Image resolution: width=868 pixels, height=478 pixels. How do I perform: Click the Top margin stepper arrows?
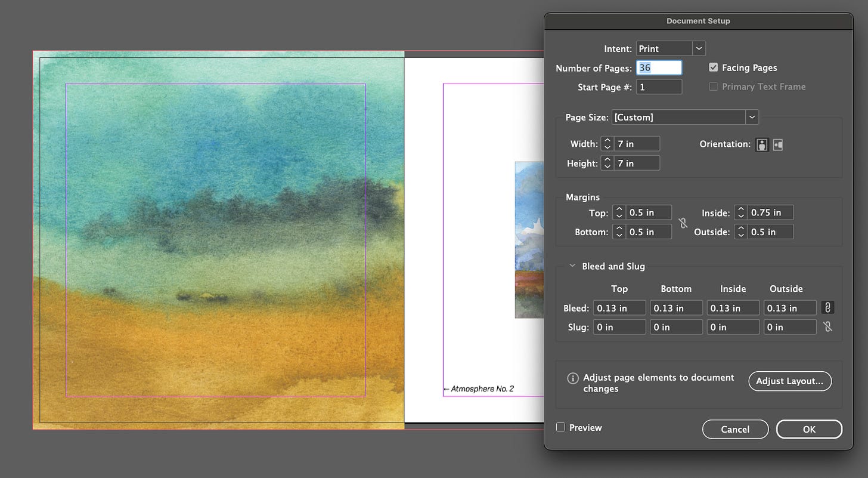(619, 212)
